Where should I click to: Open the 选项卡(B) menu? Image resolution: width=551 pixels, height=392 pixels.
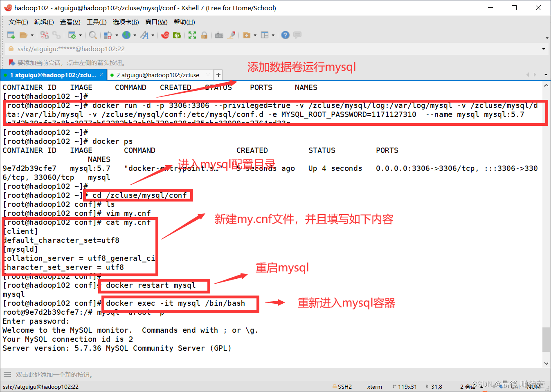click(x=126, y=22)
